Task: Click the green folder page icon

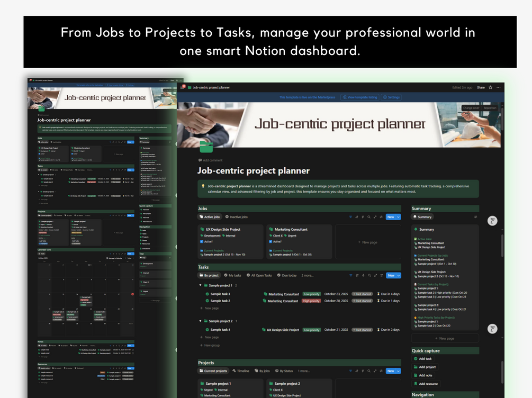Action: pos(206,147)
